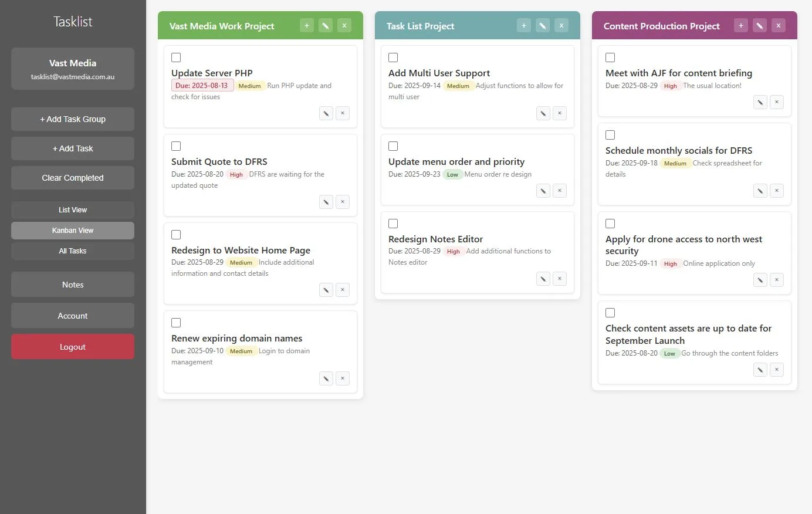The image size is (812, 514).
Task: Mark Update Server PHP as complete
Action: pyautogui.click(x=176, y=58)
